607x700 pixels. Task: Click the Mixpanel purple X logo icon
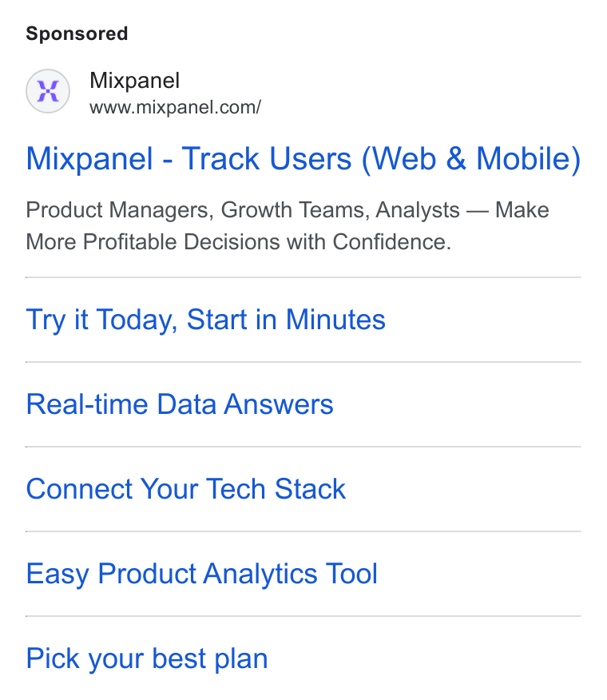coord(48,91)
